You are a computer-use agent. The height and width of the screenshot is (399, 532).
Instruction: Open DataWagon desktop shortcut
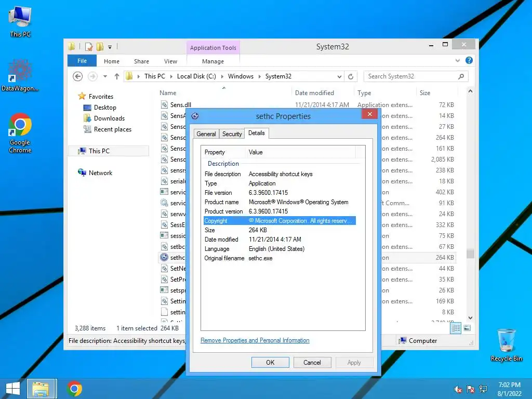point(20,75)
